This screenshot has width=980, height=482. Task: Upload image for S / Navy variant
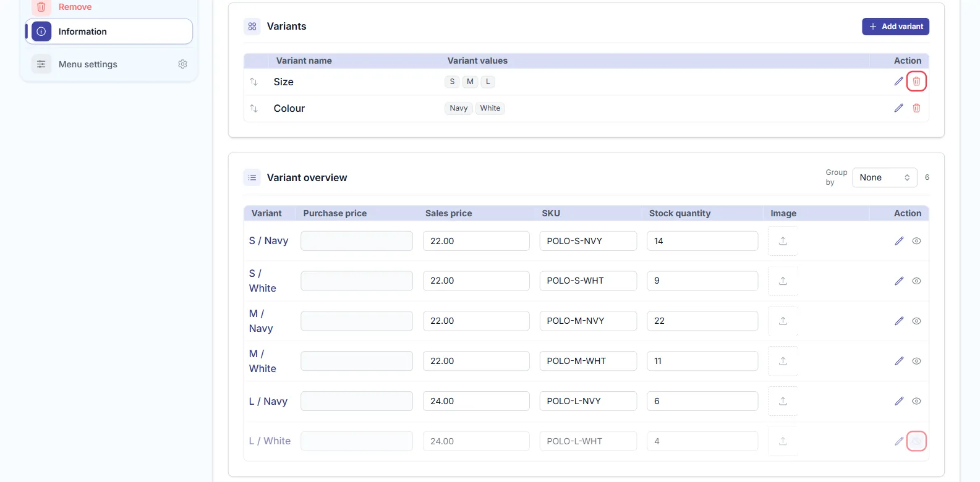[783, 241]
